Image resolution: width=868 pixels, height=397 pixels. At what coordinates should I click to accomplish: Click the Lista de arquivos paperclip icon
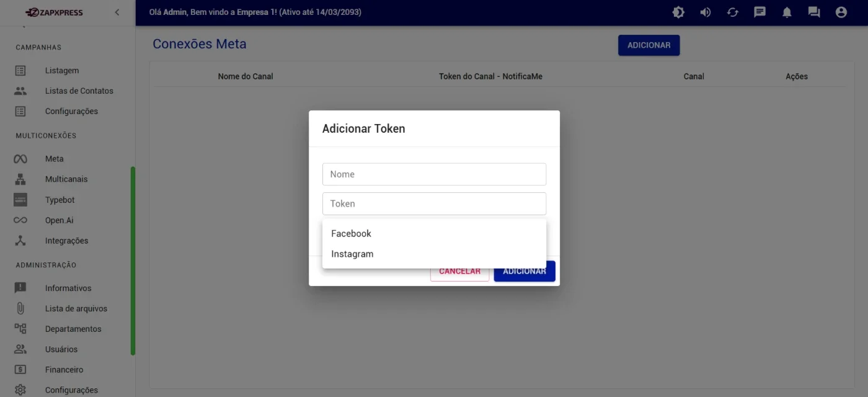pos(20,308)
